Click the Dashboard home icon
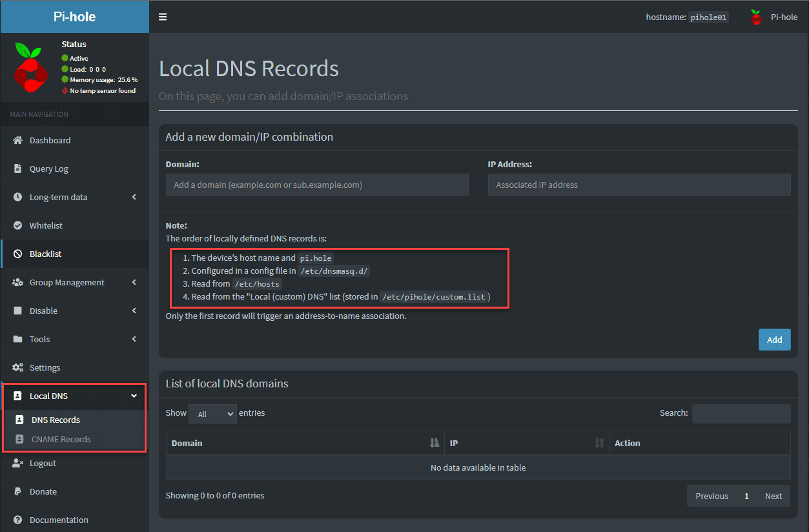809x532 pixels. click(18, 140)
